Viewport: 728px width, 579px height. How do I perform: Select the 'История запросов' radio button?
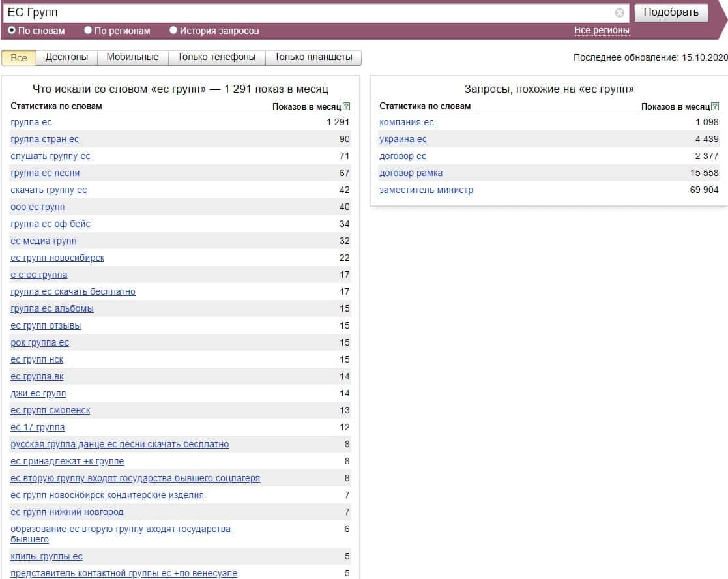coord(173,30)
